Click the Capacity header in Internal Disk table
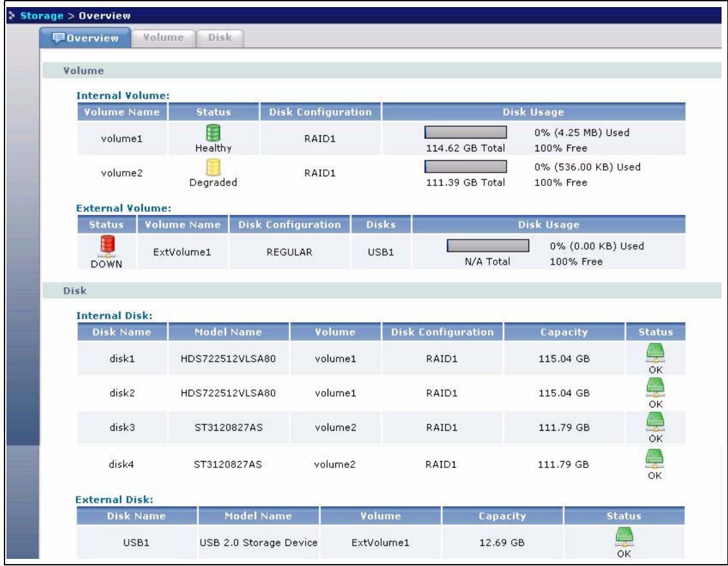Image resolution: width=728 pixels, height=566 pixels. point(564,332)
